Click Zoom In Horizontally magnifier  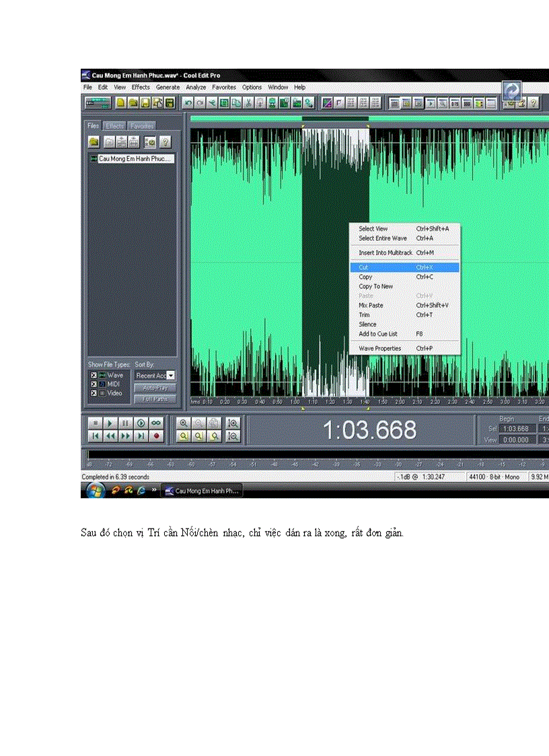pyautogui.click(x=183, y=423)
